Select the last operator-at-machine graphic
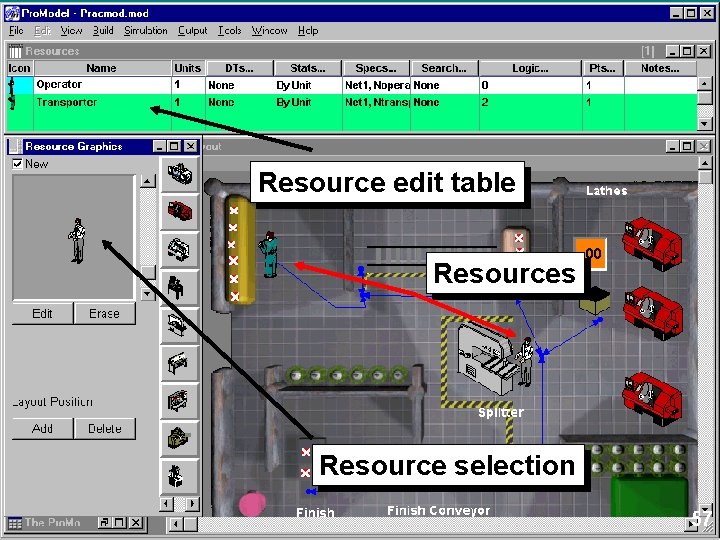 click(180, 476)
